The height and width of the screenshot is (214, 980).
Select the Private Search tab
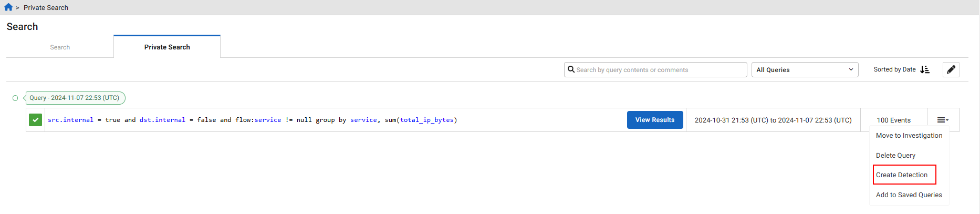point(167,47)
